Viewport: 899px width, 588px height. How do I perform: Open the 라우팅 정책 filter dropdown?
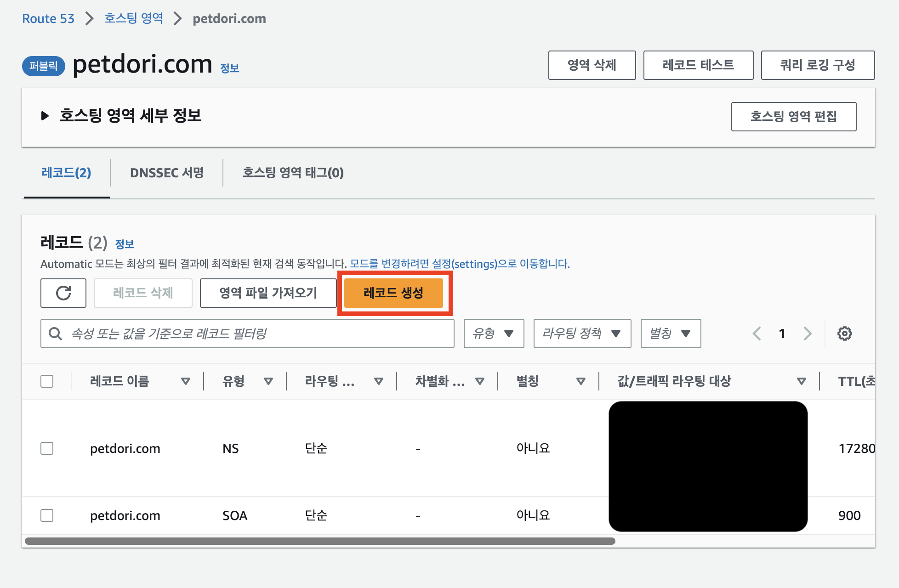[x=582, y=334]
